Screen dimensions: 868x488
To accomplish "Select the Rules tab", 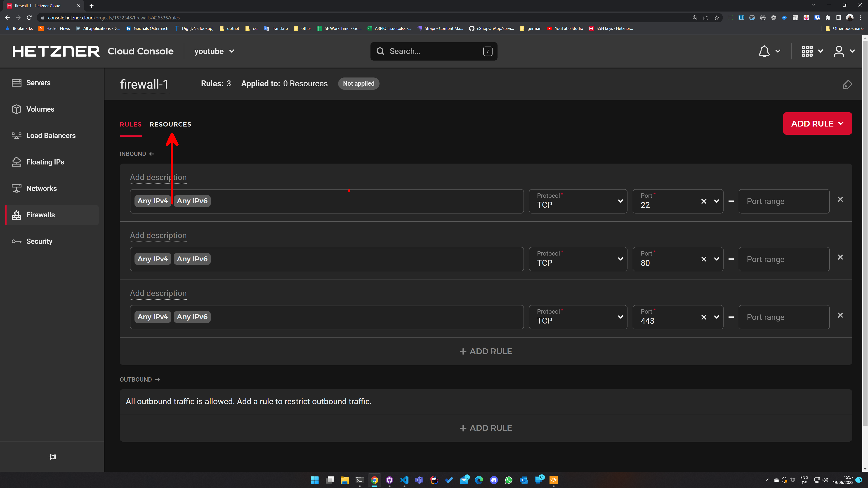I will (x=130, y=124).
